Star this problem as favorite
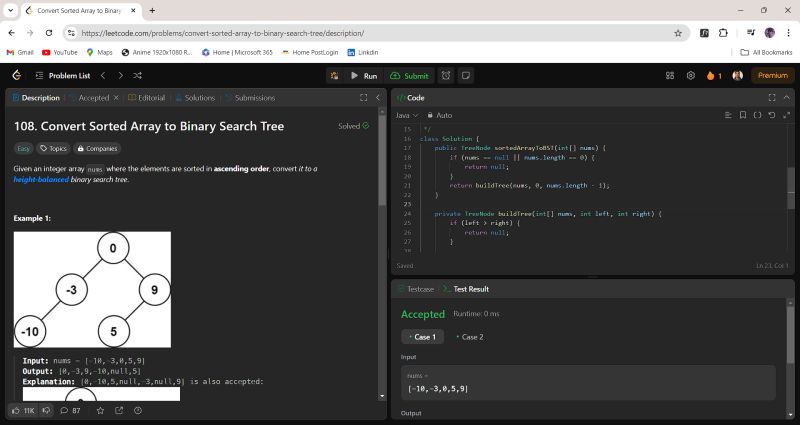Screen dimensions: 800x425 (100, 410)
